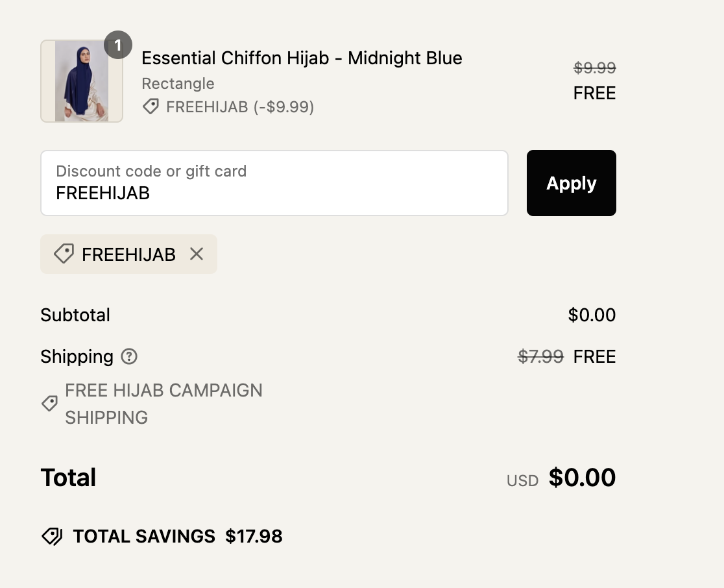Remove the FREEHIJAB discount code with X
724x588 pixels.
pyautogui.click(x=197, y=254)
